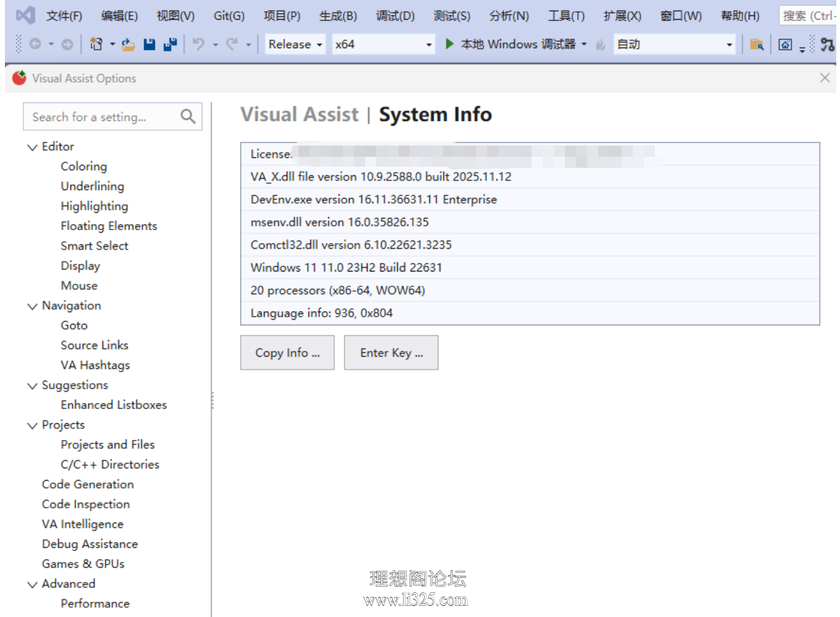Select Code Generation settings
This screenshot has height=617, width=840.
coord(88,484)
